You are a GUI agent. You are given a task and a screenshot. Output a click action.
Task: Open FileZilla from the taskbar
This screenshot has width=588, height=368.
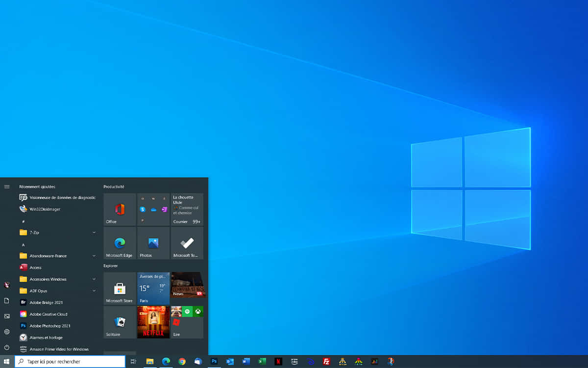pyautogui.click(x=326, y=362)
